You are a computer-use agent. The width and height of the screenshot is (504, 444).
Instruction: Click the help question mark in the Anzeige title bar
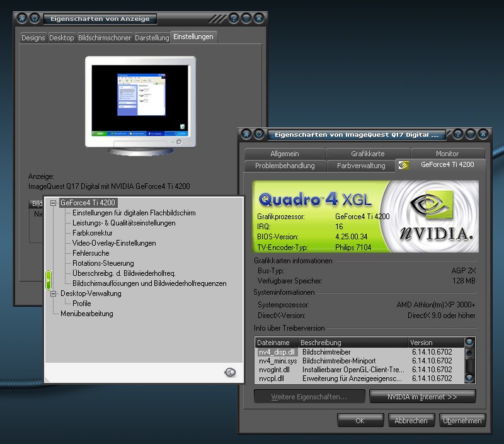[234, 18]
